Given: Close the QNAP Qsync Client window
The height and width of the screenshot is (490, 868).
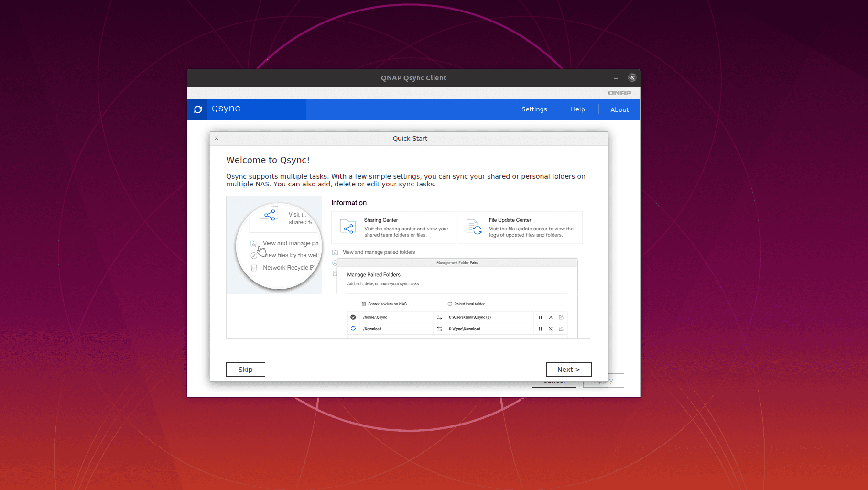Looking at the screenshot, I should [x=632, y=77].
